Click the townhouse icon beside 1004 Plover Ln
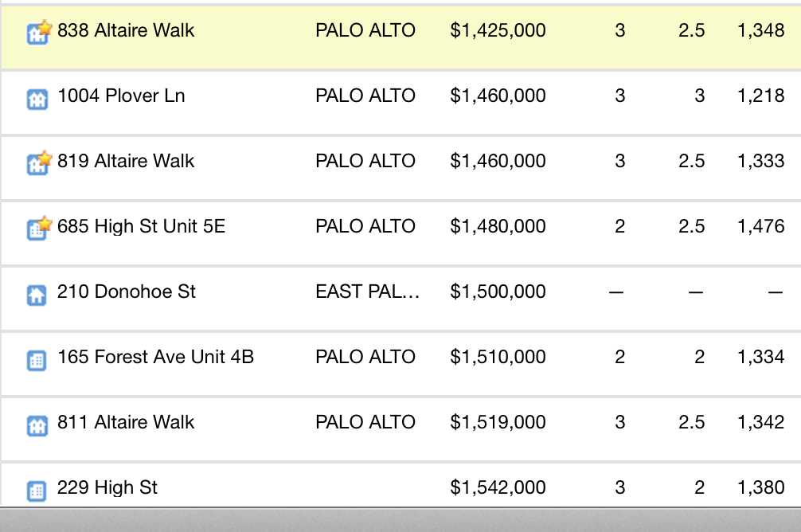The image size is (801, 532). (x=37, y=99)
